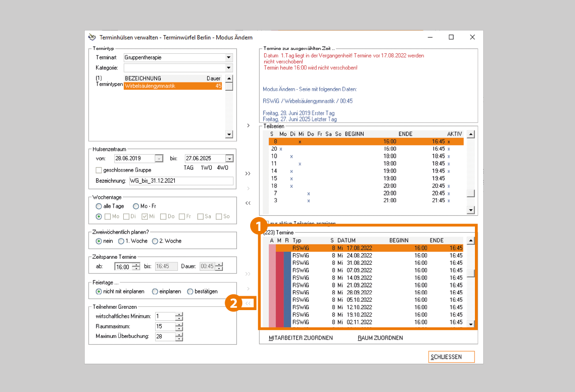
Task: Open the bis date picker dropdown
Action: point(229,158)
